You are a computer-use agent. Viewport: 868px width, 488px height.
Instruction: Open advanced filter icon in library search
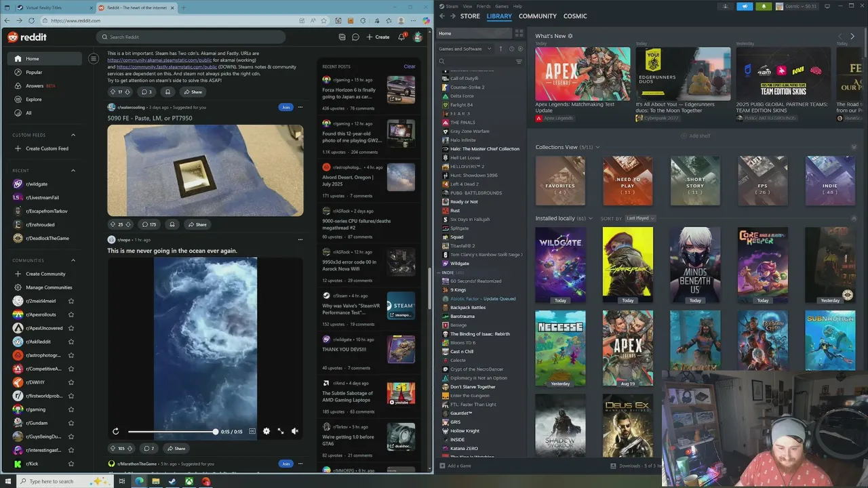pyautogui.click(x=519, y=62)
